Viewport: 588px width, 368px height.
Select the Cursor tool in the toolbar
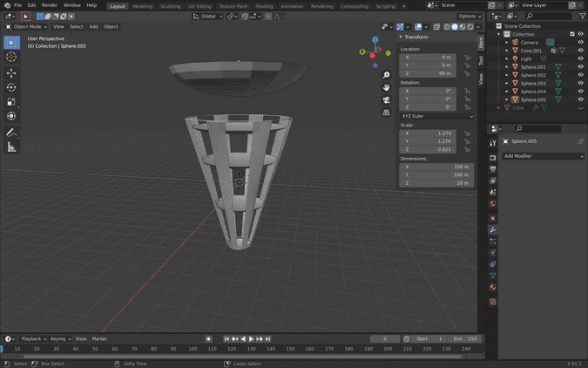[x=11, y=57]
